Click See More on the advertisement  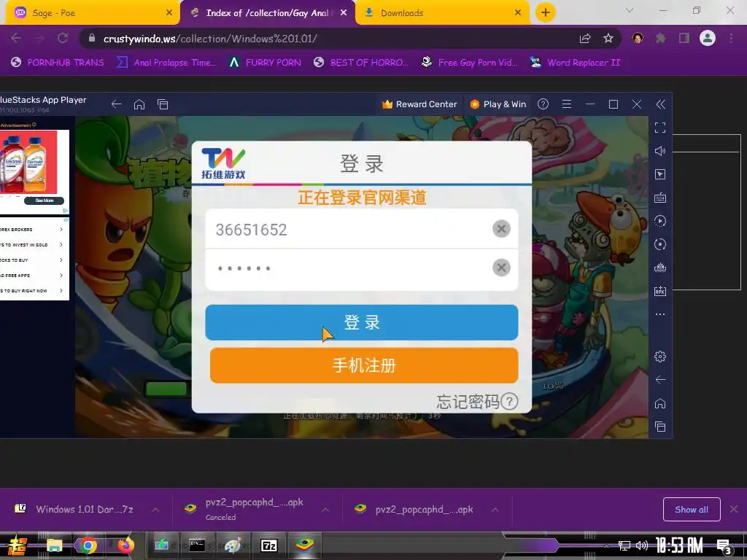[x=44, y=201]
